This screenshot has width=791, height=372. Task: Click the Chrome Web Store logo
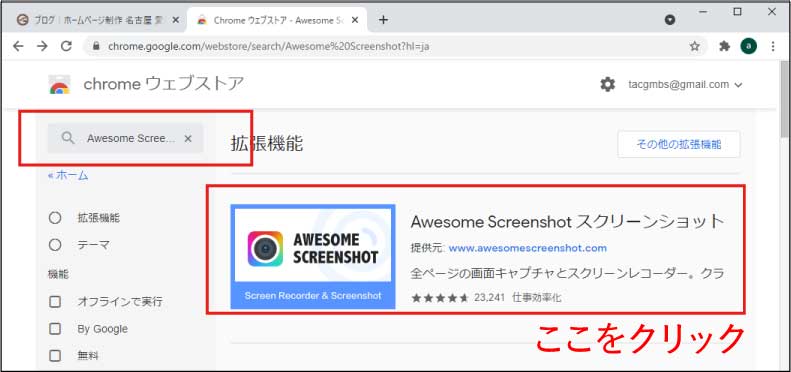tap(60, 85)
